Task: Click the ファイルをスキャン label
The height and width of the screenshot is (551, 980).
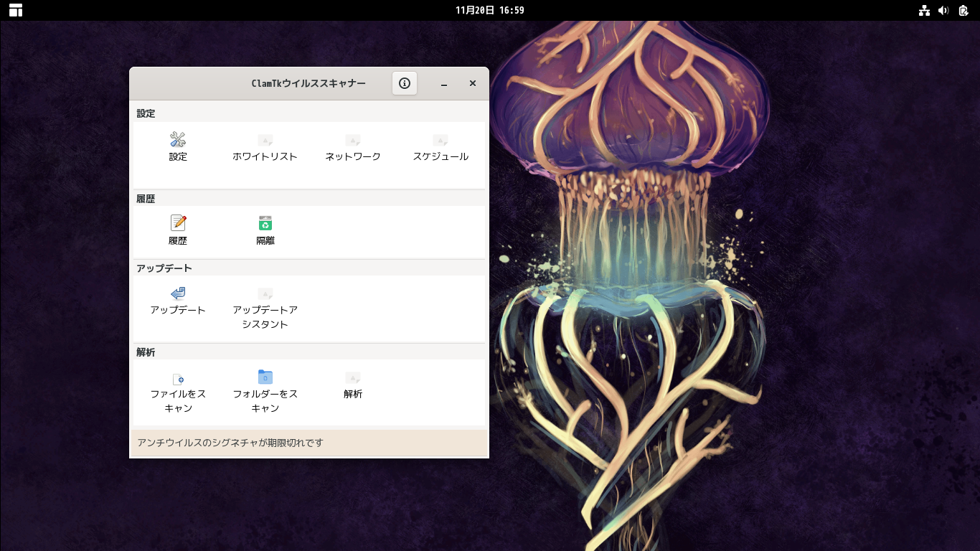Action: point(178,401)
